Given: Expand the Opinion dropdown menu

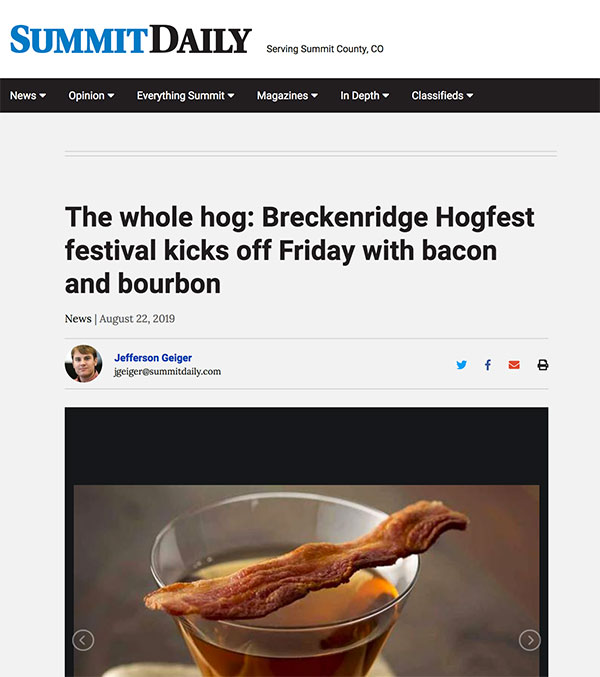Looking at the screenshot, I should coord(91,96).
